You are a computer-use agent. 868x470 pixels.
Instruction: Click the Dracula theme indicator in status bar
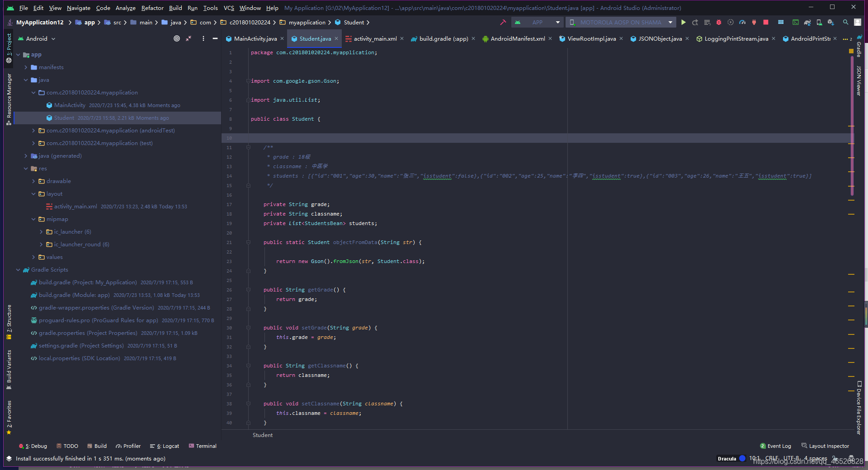[727, 459]
